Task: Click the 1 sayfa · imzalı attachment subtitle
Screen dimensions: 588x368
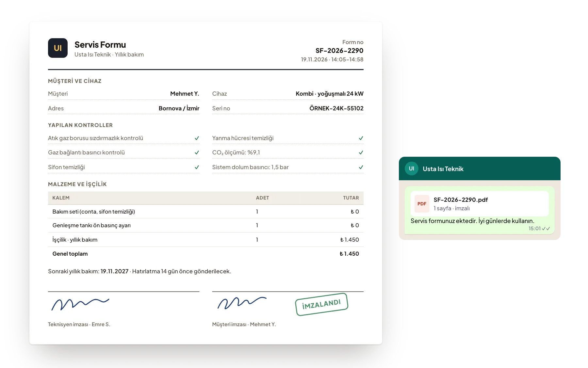Action: click(452, 208)
